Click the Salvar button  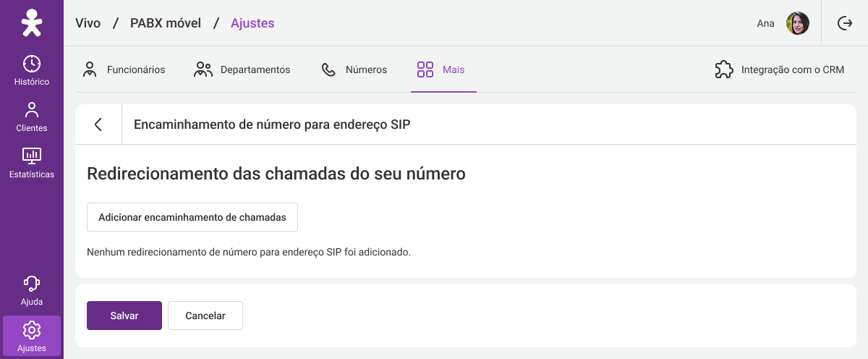124,316
